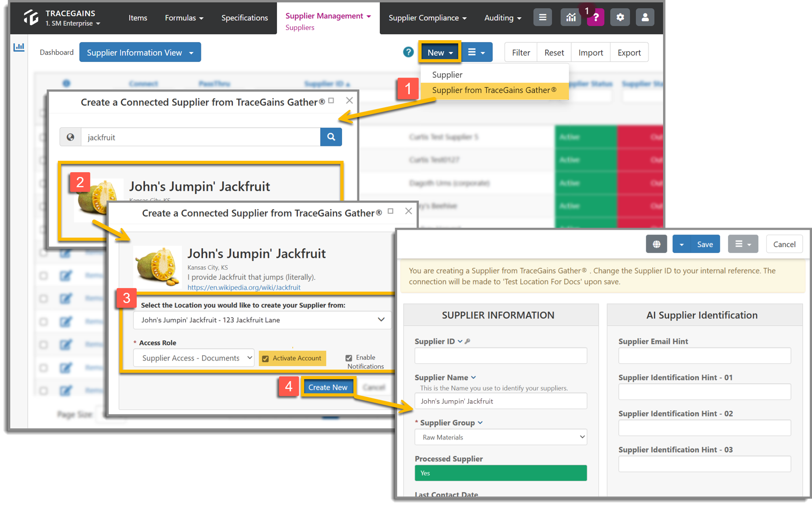812x506 pixels.
Task: Choose Supplier from TraceGains Gather option
Action: pos(494,90)
